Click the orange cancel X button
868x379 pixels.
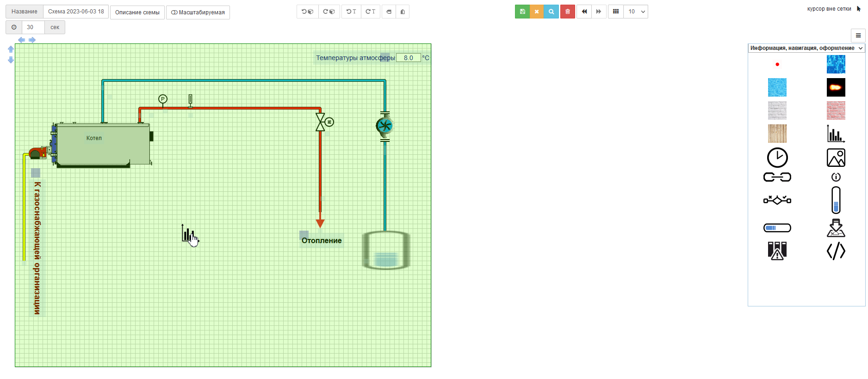tap(537, 12)
